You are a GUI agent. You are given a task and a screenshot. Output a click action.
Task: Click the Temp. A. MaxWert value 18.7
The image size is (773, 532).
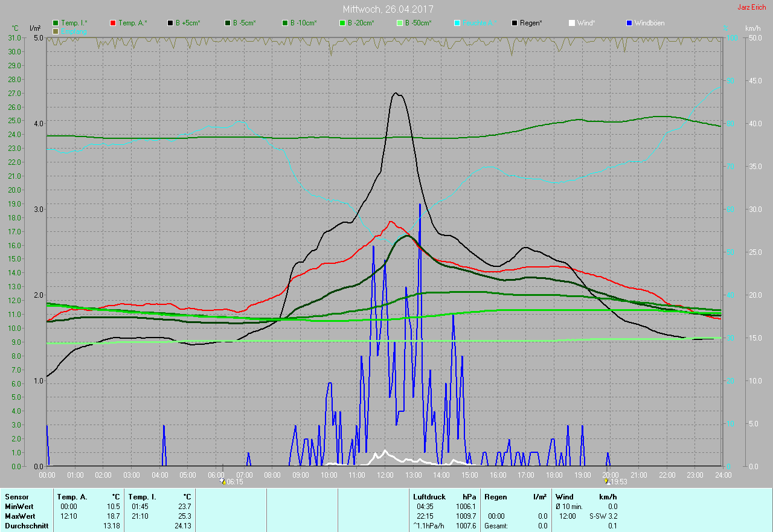tap(113, 516)
